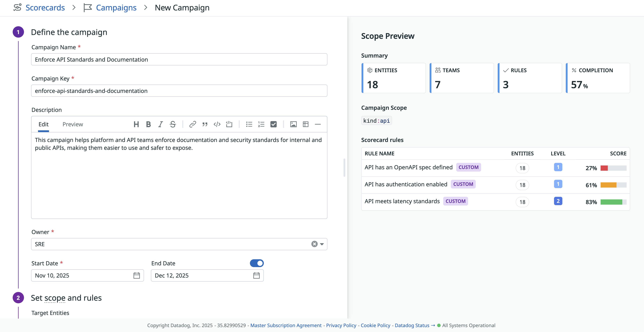Apply strikethrough formatting
The image size is (644, 332).
[x=172, y=124]
